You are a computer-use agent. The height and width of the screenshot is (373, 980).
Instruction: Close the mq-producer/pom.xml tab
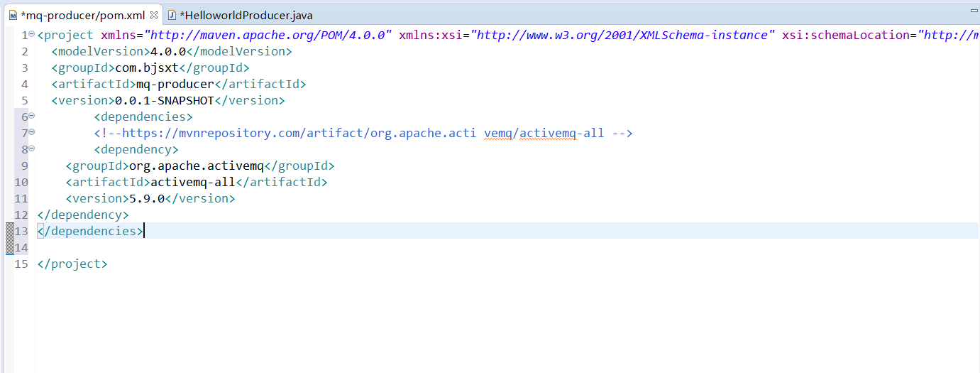click(154, 14)
